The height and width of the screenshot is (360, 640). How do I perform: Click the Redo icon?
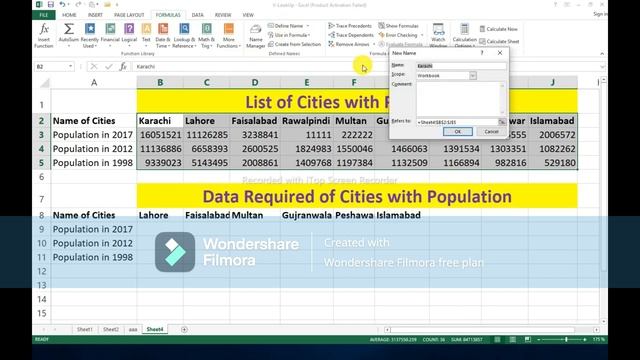(x=78, y=4)
